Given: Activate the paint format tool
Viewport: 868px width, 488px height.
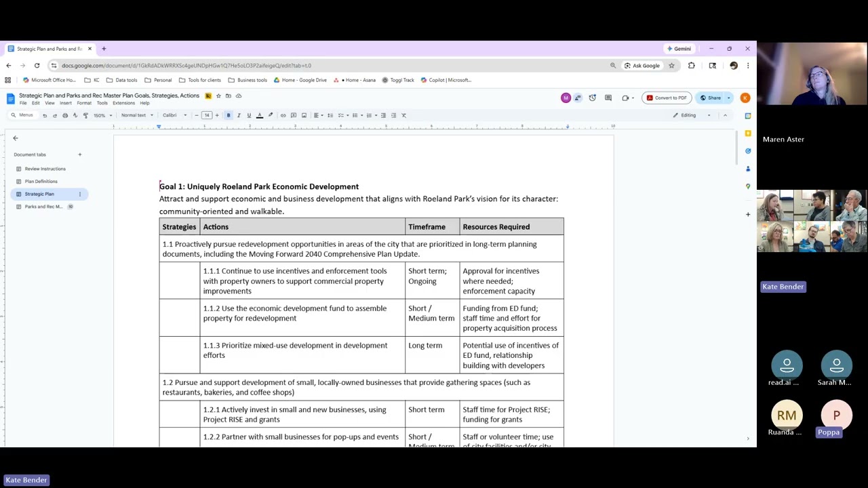Looking at the screenshot, I should coord(85,115).
